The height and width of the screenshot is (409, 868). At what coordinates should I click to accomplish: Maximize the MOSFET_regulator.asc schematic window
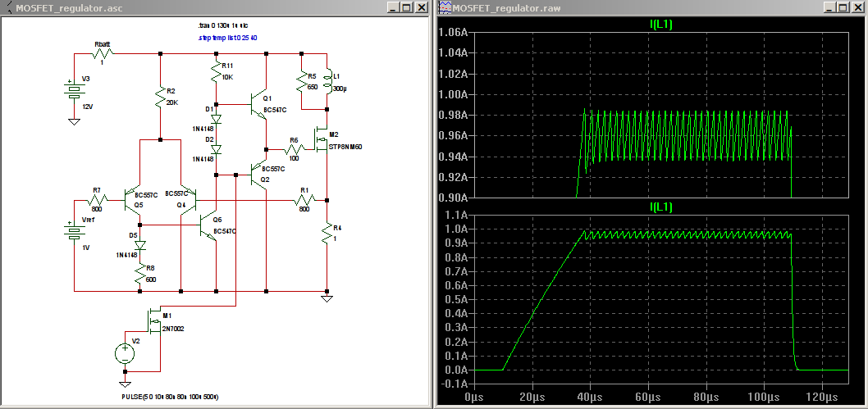click(408, 7)
